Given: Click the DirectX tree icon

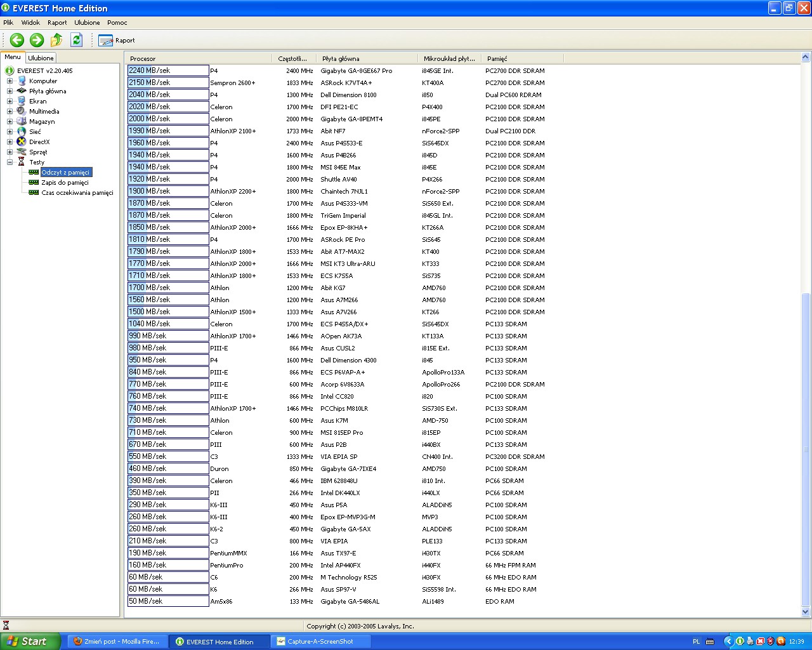Looking at the screenshot, I should coord(22,142).
